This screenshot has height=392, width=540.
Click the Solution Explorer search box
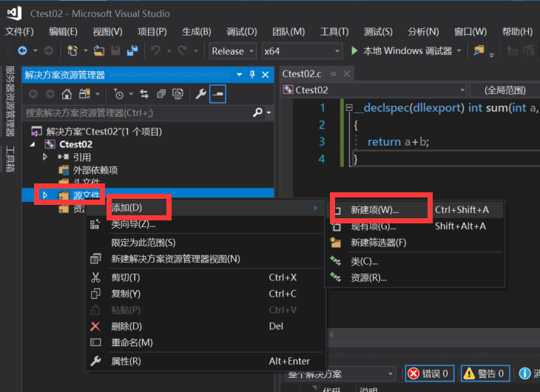coord(138,112)
